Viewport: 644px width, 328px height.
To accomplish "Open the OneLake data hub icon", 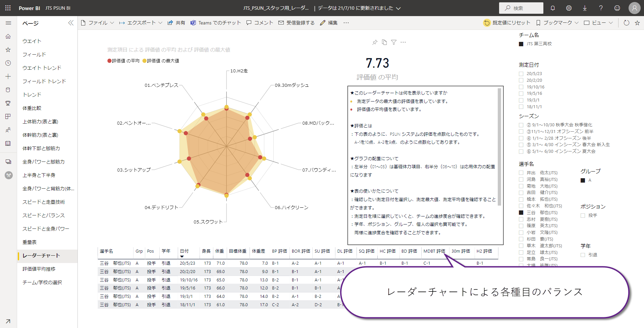I will (x=8, y=90).
